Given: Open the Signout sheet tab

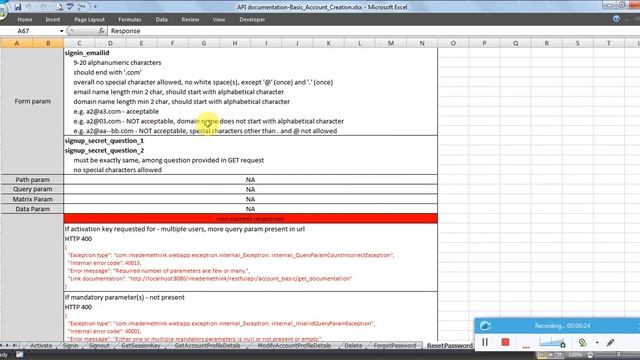Looking at the screenshot, I should 99,346.
